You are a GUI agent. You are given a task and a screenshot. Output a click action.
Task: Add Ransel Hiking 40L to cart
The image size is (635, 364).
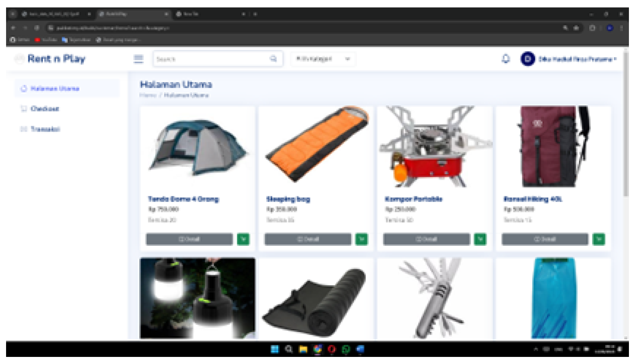pyautogui.click(x=599, y=239)
